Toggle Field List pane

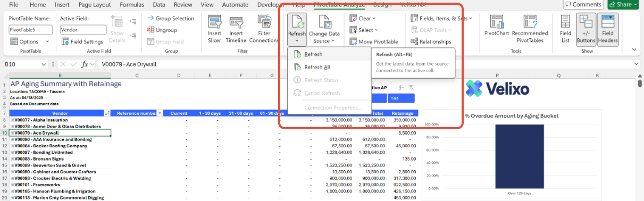click(x=565, y=29)
